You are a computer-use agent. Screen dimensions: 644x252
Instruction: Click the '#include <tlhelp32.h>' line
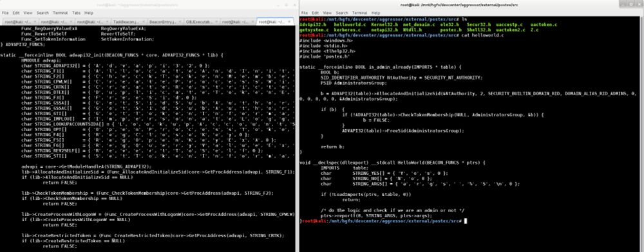(327, 51)
